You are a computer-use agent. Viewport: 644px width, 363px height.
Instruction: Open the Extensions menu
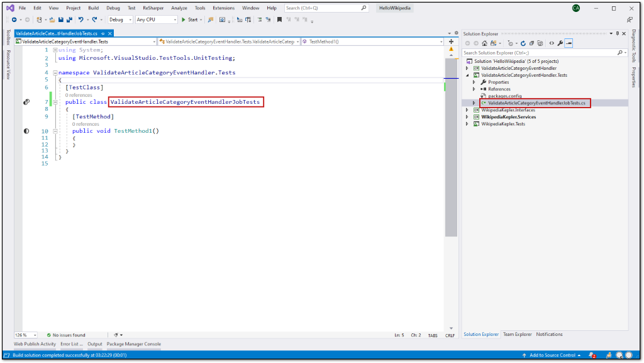tap(223, 8)
